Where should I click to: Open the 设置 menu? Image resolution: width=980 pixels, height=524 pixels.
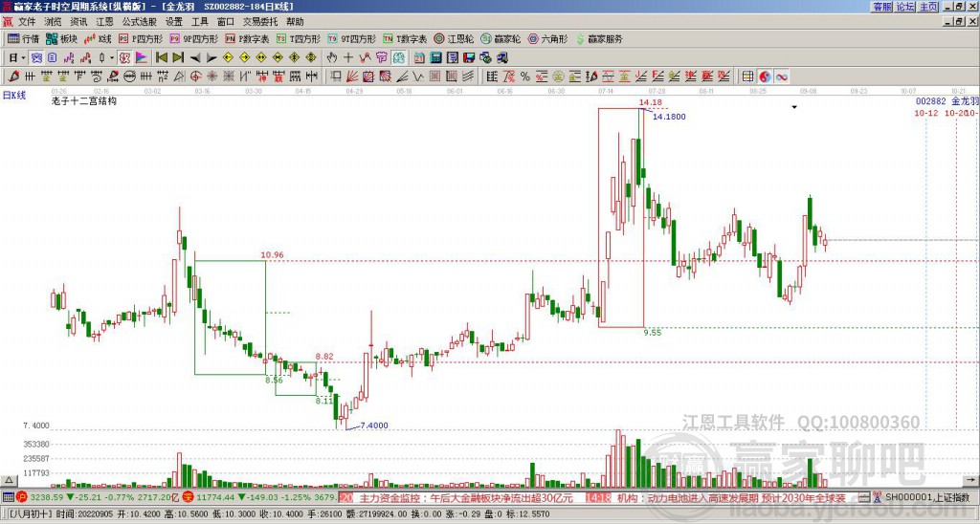174,22
